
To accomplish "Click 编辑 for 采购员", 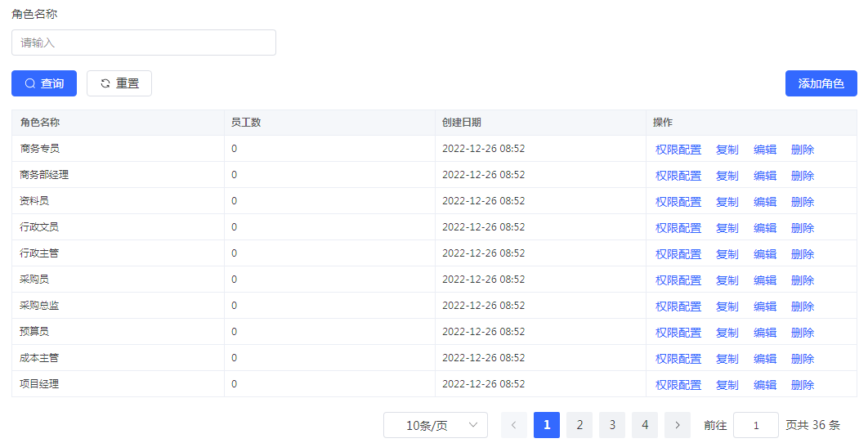I will (764, 280).
